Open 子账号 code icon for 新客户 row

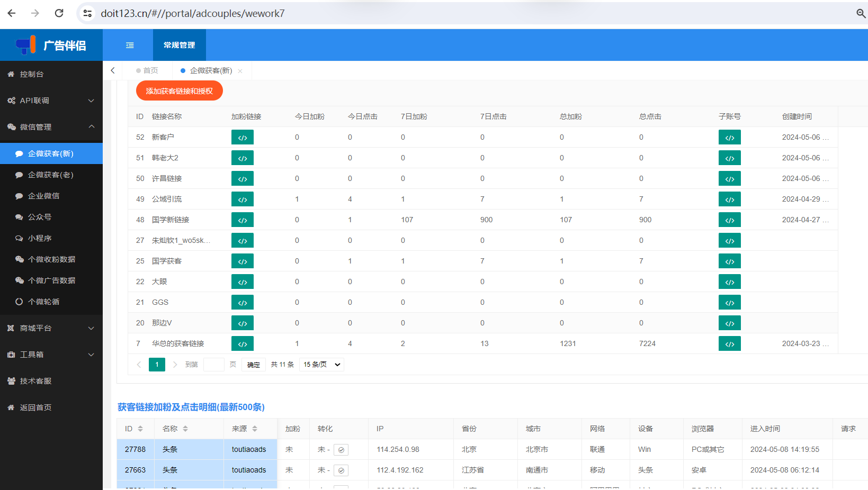pos(730,137)
